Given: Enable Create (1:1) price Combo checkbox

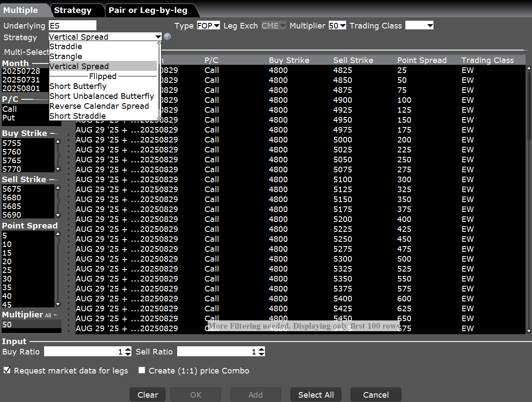Looking at the screenshot, I should point(142,370).
